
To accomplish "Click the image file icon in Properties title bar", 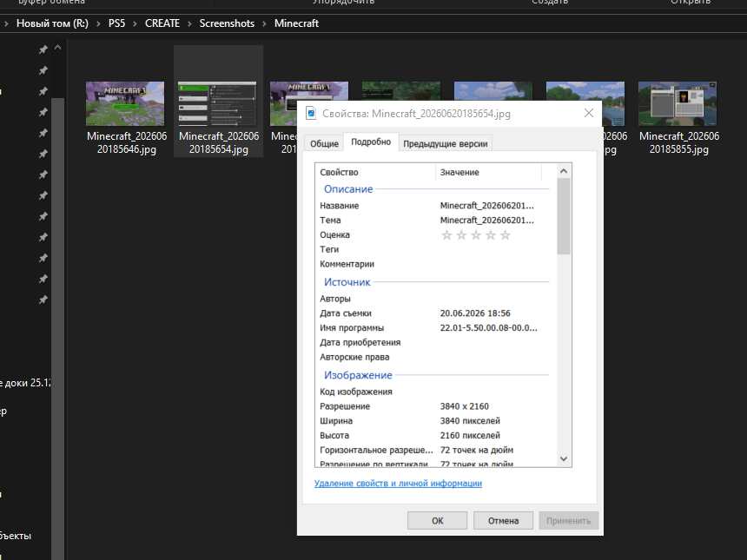I will point(311,114).
